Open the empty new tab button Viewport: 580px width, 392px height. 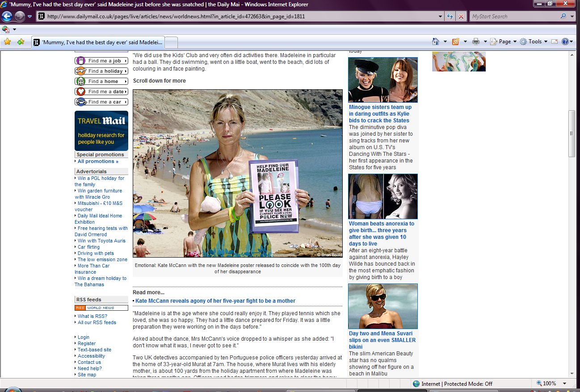tap(172, 42)
